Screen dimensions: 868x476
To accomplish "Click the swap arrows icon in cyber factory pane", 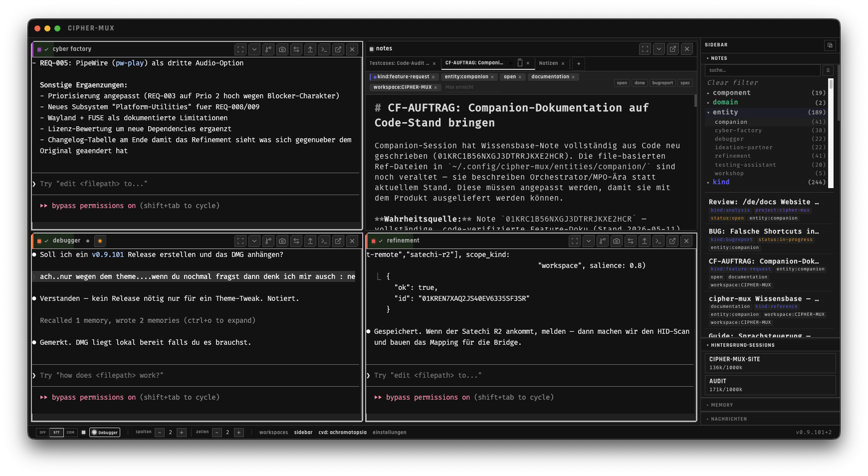I will 296,49.
